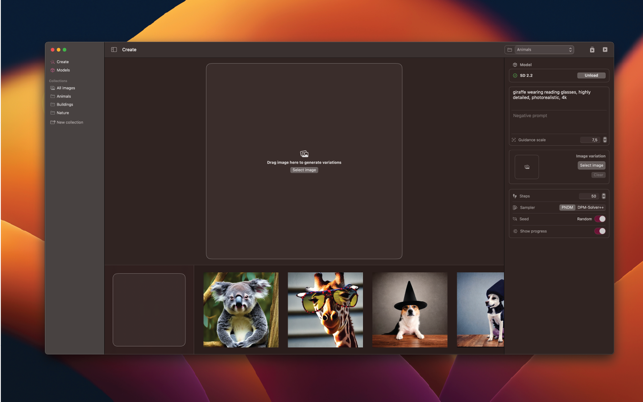Screen dimensions: 643x402
Task: Open the partly visible dog thumbnail
Action: 480,310
